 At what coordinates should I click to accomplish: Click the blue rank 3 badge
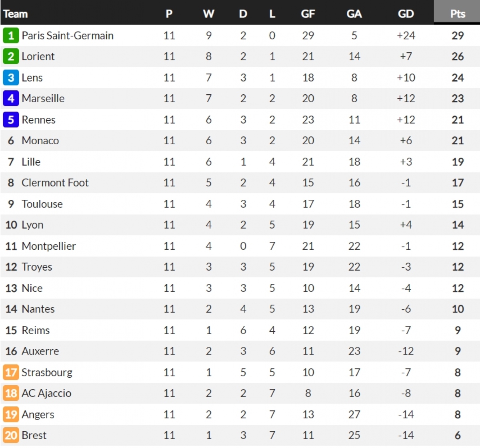pyautogui.click(x=11, y=78)
